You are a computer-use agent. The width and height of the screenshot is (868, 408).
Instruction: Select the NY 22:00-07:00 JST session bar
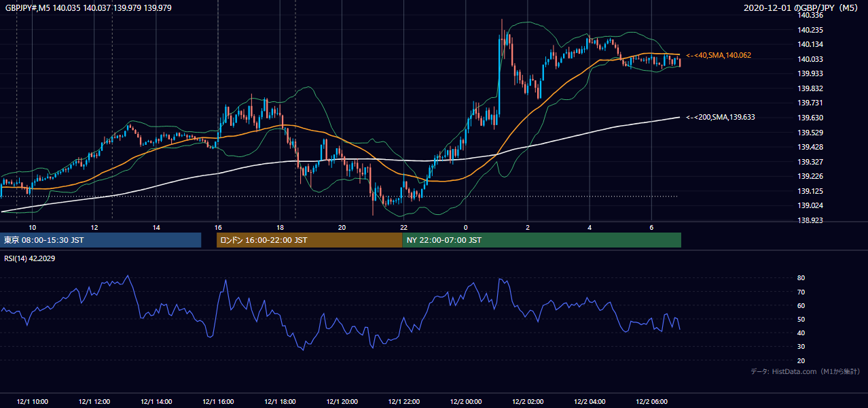tap(541, 240)
